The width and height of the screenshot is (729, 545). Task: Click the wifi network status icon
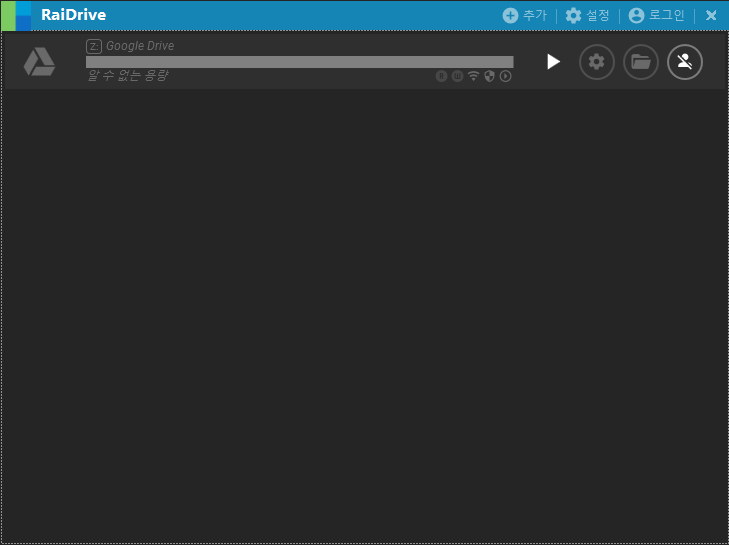coord(473,76)
